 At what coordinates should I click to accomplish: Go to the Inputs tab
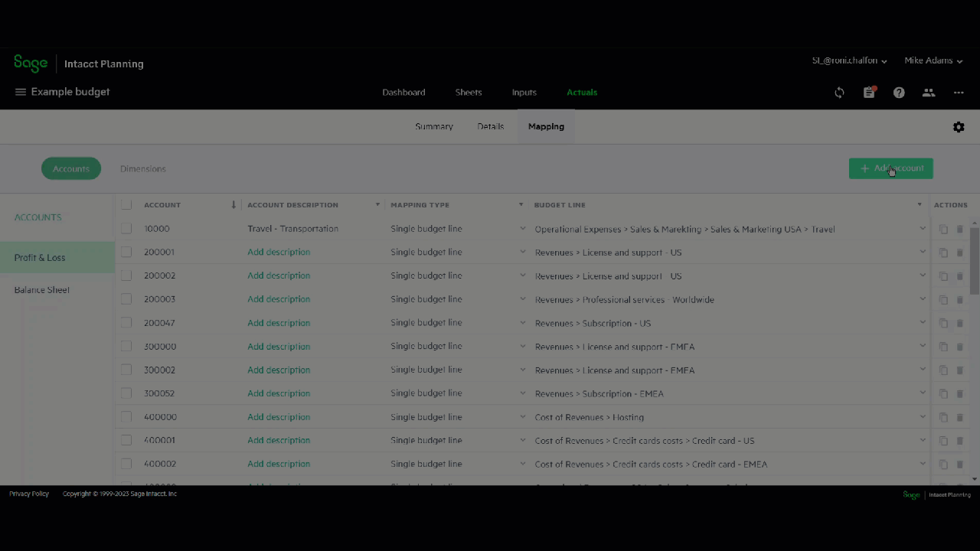(524, 93)
